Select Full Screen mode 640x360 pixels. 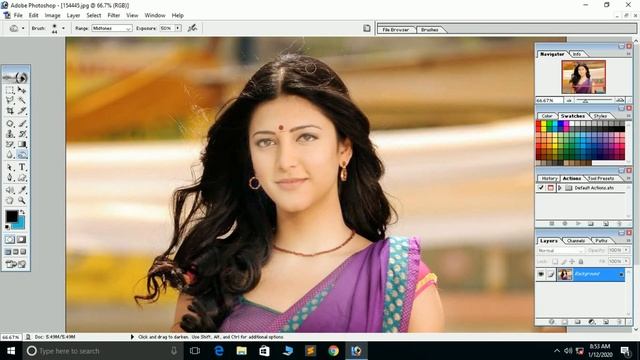23,252
